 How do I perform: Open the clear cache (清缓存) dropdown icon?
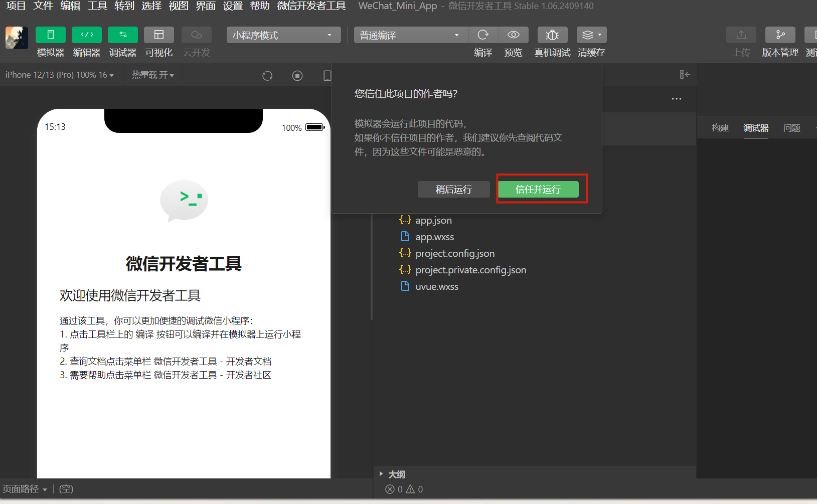592,35
